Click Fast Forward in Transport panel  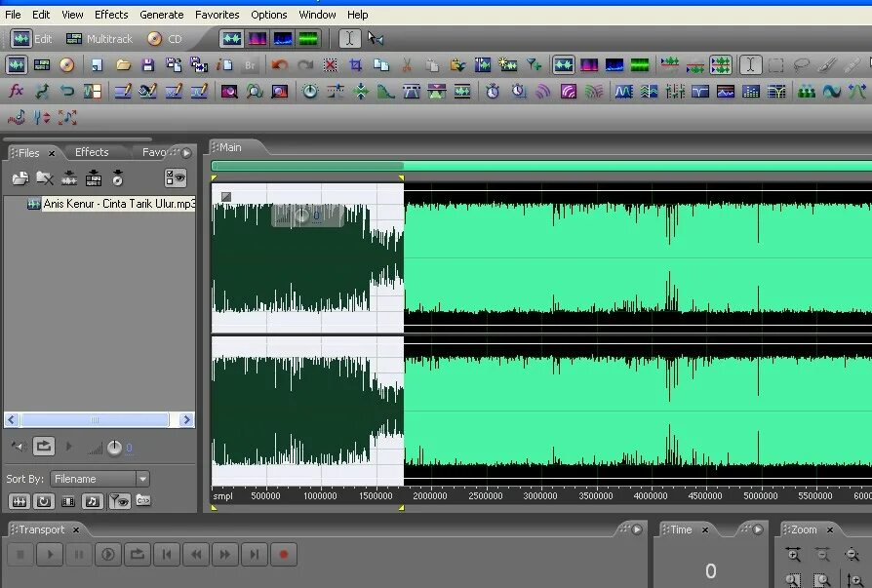coord(225,554)
